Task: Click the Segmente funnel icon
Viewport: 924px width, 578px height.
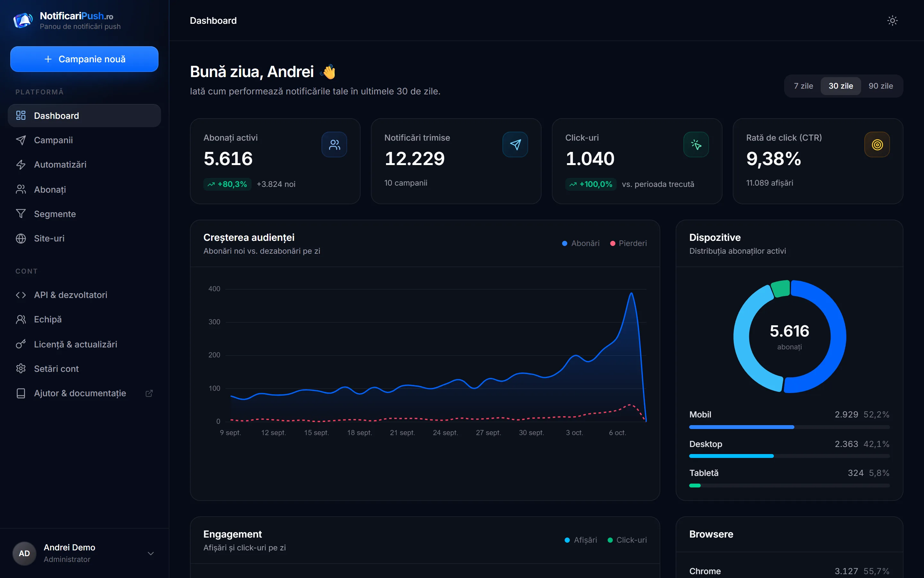Action: tap(21, 214)
